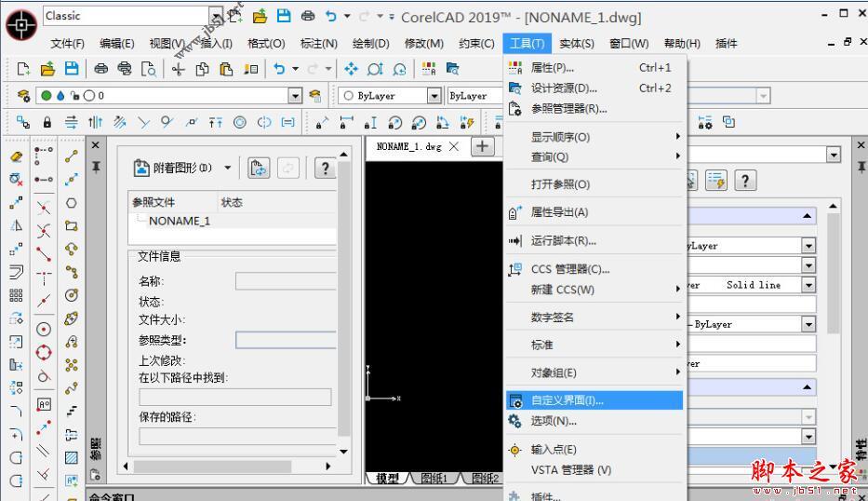Screen dimensions: 868x501
Task: Click the help question mark in the properties panel
Action: [745, 180]
